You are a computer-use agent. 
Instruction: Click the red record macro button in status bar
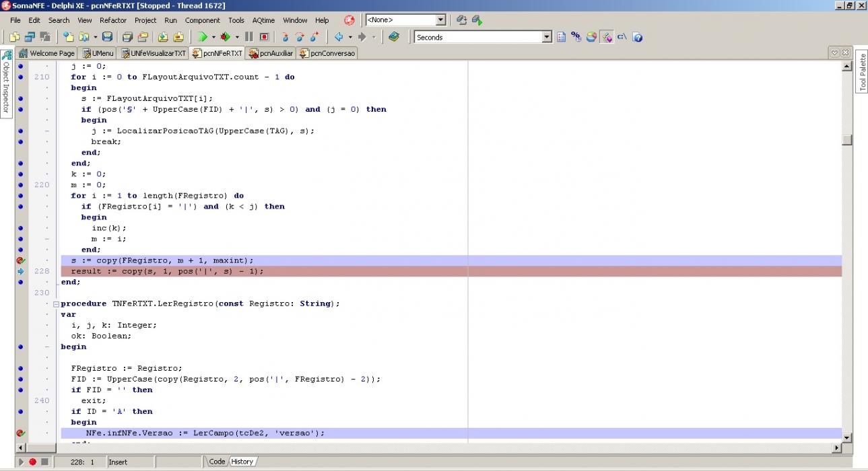click(x=32, y=462)
